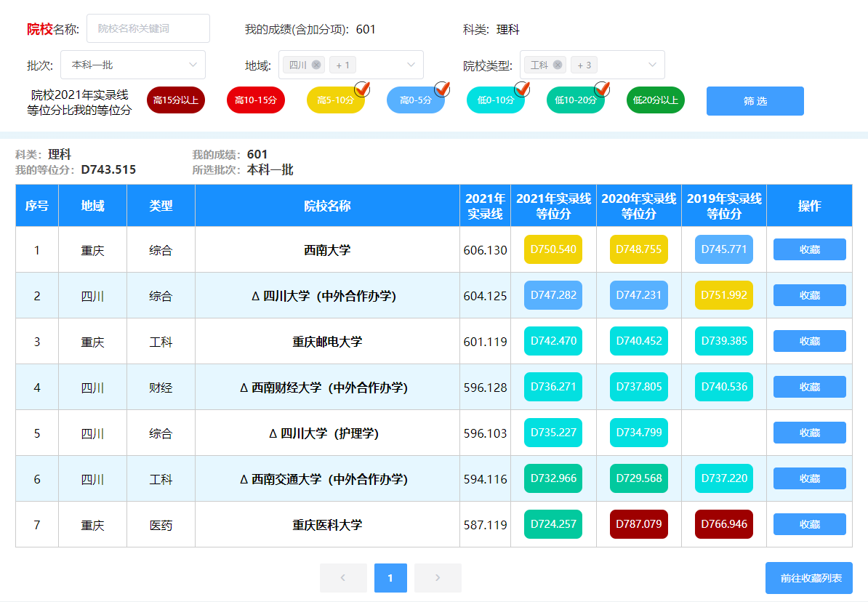Screen dimensions: 868x602
Task: Go to previous page arrow
Action: click(x=343, y=577)
